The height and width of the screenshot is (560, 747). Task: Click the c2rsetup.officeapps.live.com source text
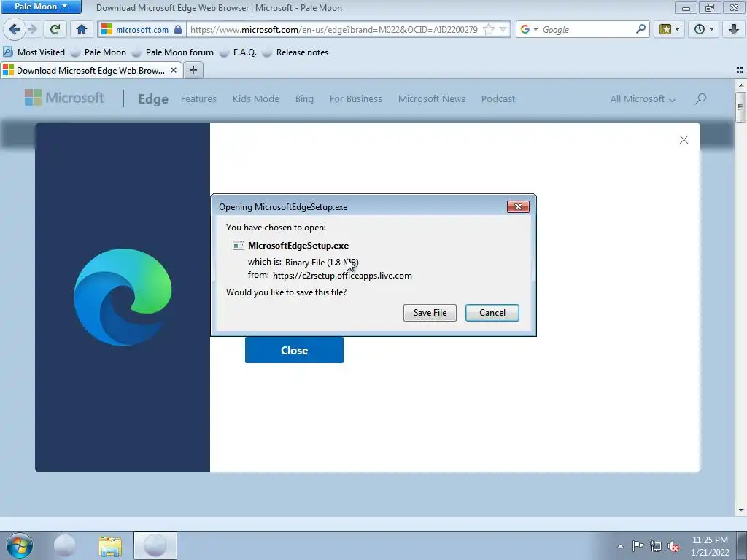[x=342, y=276]
